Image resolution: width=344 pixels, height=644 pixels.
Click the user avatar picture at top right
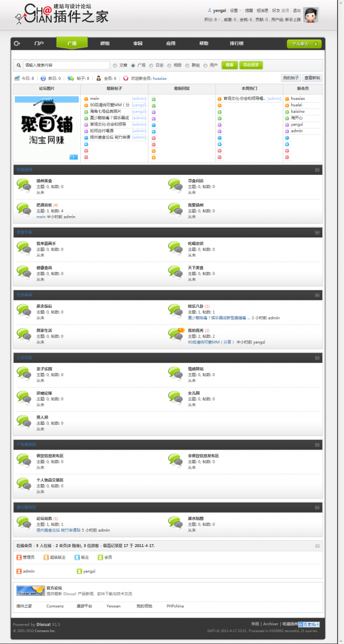pos(311,15)
